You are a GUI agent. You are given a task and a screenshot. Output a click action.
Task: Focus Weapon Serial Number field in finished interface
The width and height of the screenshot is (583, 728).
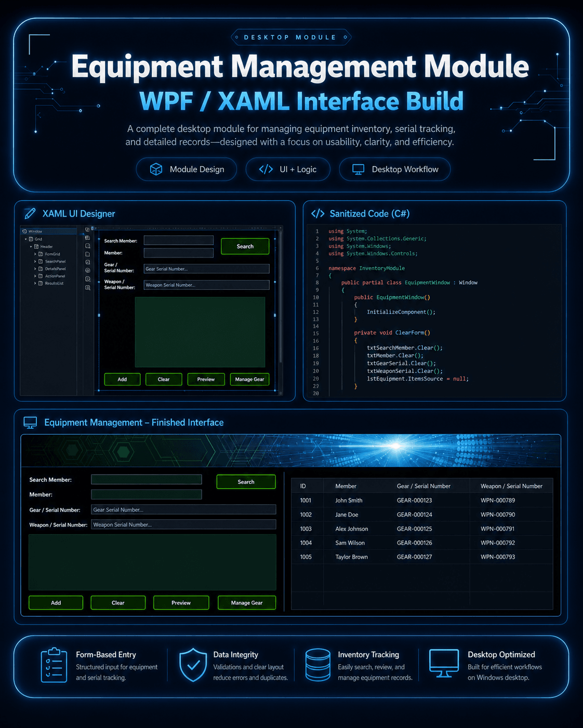click(x=183, y=524)
